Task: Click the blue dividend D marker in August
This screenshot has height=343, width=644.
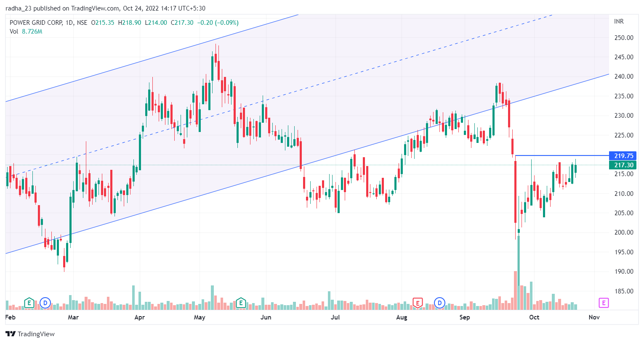Action: 439,303
